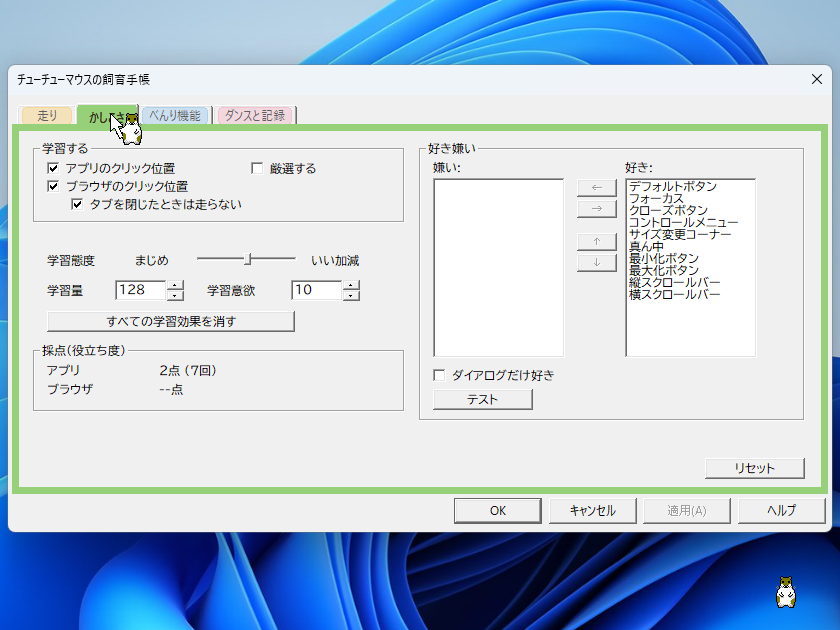Click the アプリ score 2点 (7回)
This screenshot has height=630, width=840.
coord(188,371)
